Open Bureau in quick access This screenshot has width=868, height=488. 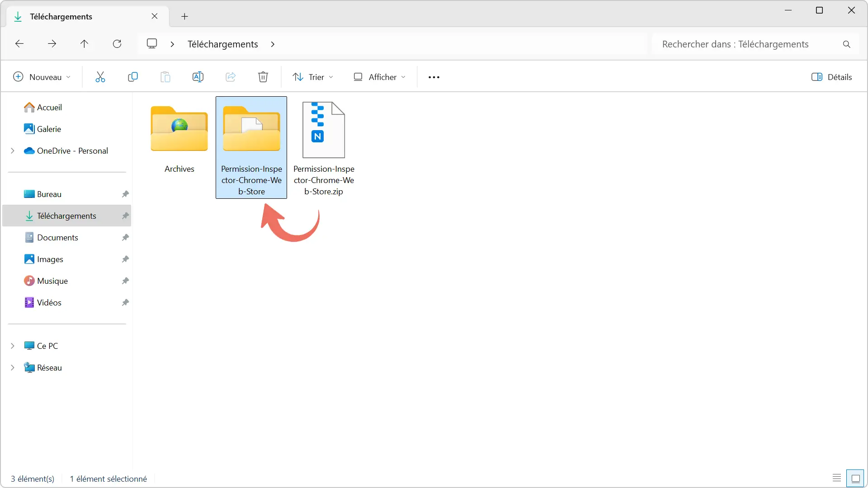[x=42, y=194]
